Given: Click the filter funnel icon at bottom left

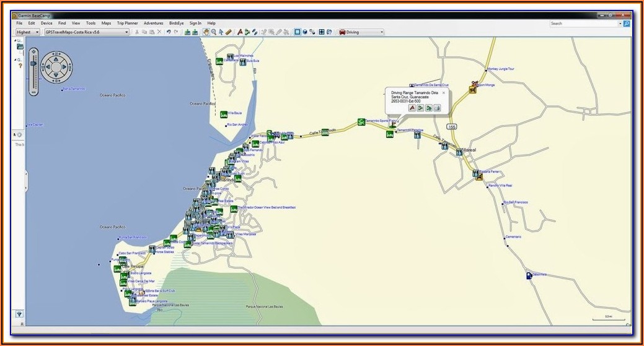Looking at the screenshot, I should tap(19, 314).
